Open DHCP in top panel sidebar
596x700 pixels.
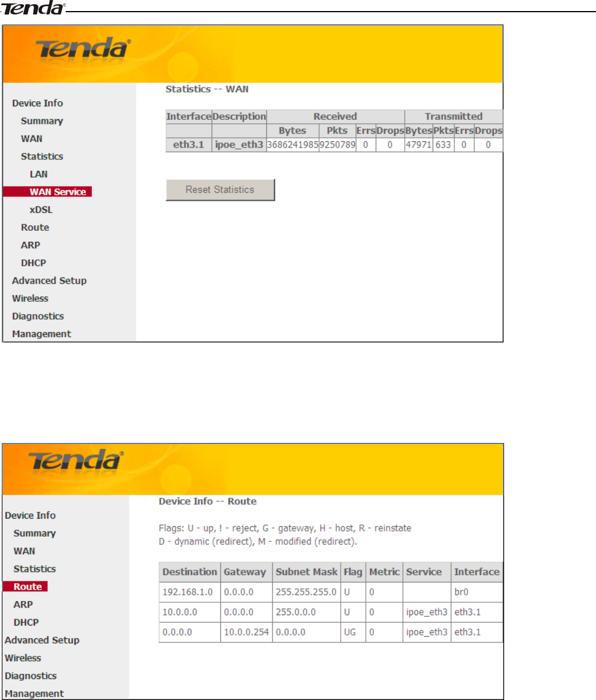point(33,263)
